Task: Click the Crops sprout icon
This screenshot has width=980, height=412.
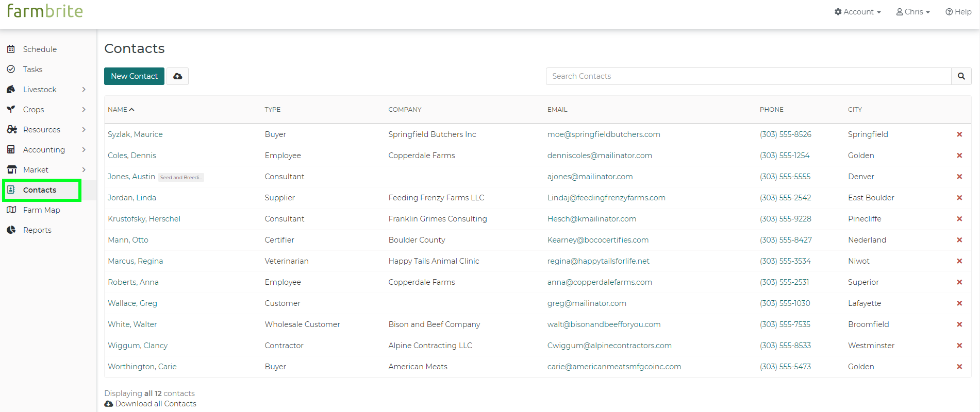Action: [x=11, y=110]
